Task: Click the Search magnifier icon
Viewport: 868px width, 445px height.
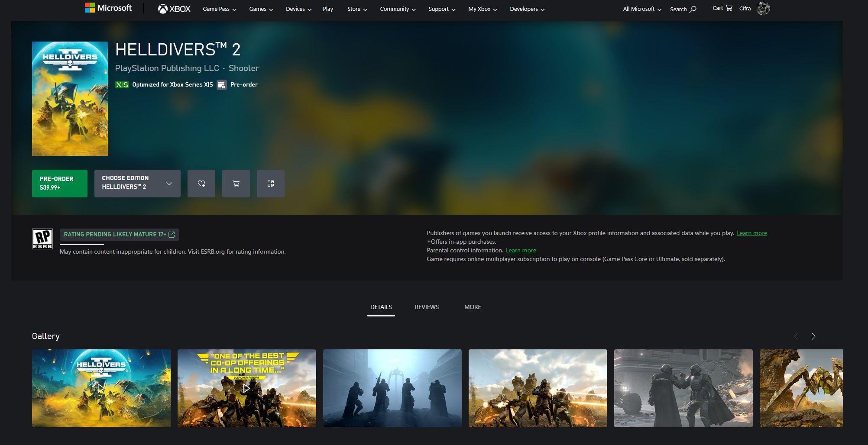Action: (693, 9)
